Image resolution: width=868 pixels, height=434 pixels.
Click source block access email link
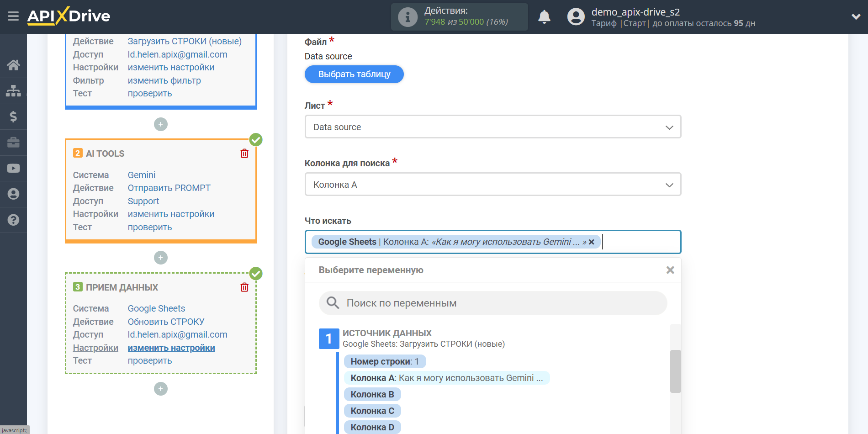[177, 54]
